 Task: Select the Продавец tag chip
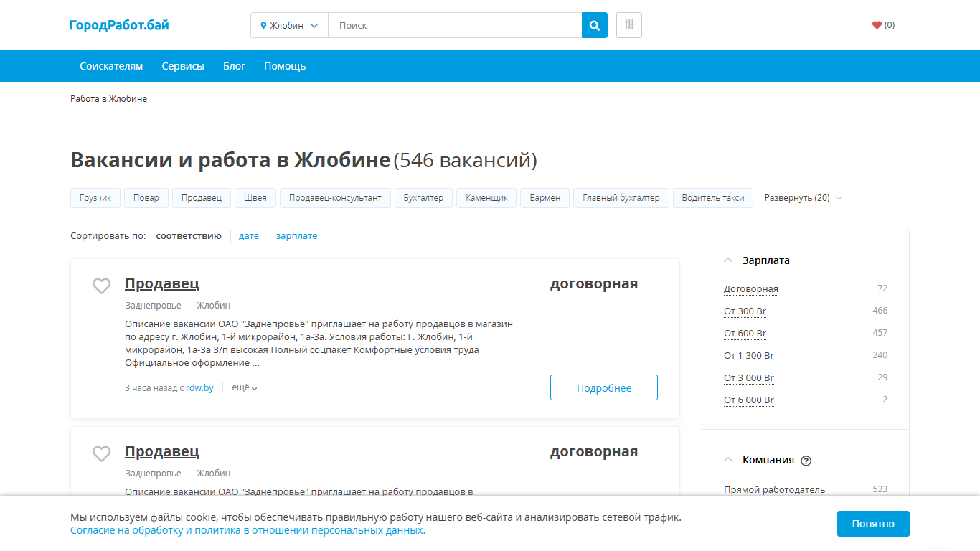click(x=202, y=198)
